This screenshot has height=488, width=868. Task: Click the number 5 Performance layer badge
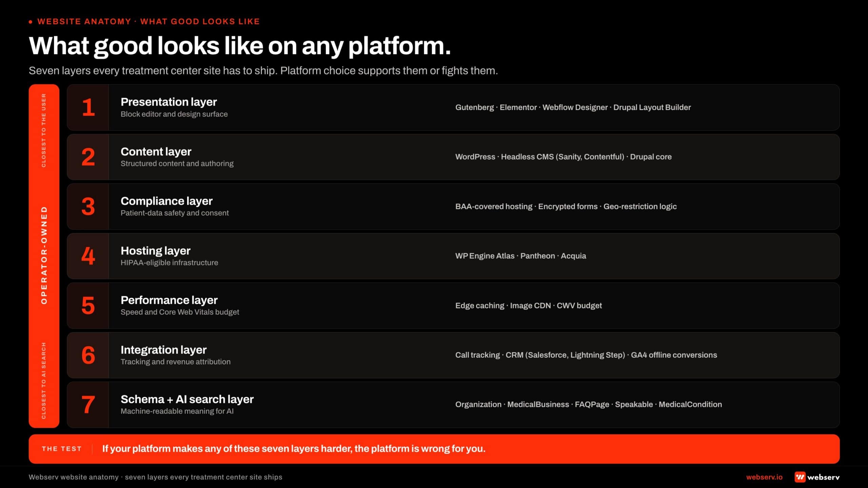click(88, 305)
